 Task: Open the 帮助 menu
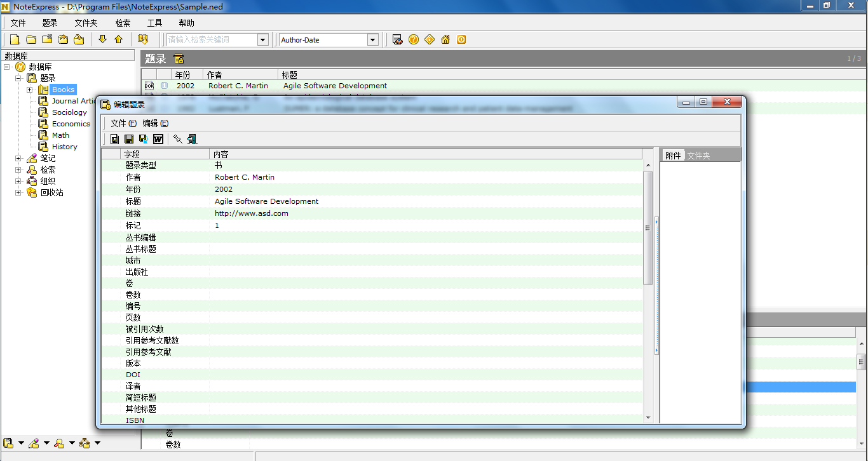(187, 23)
